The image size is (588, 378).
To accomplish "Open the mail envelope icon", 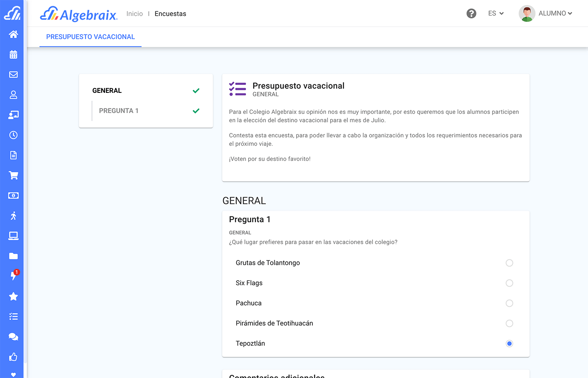I will pos(13,75).
